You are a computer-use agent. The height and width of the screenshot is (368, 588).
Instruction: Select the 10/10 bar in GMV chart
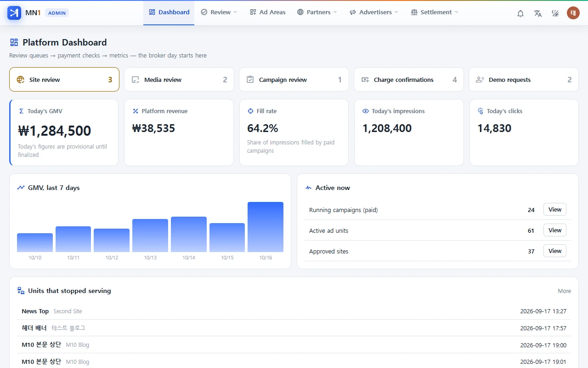(x=35, y=242)
